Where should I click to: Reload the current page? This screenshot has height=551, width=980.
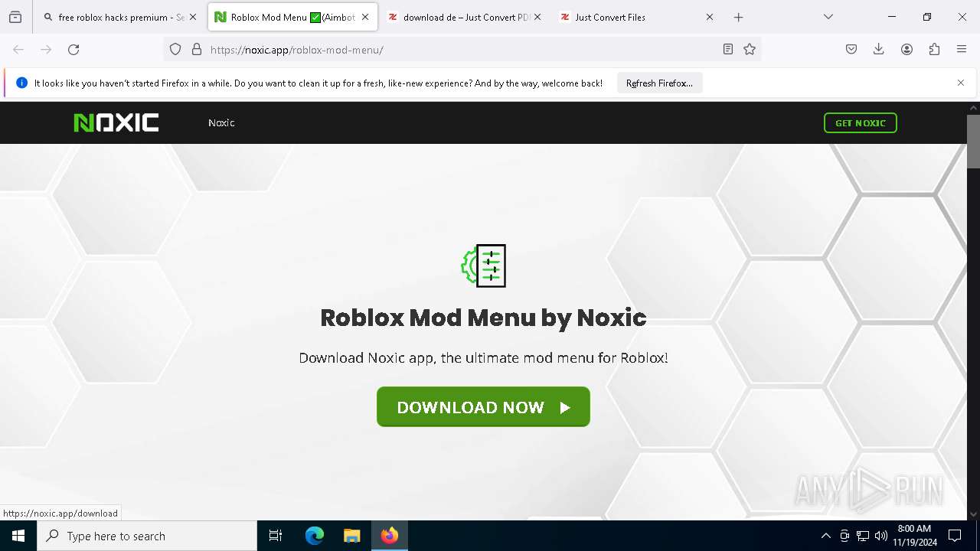tap(73, 49)
